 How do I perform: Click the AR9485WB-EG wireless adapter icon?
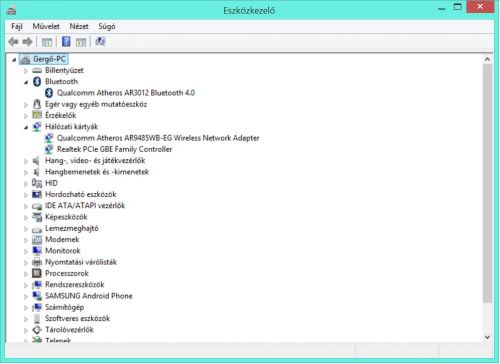pos(49,138)
